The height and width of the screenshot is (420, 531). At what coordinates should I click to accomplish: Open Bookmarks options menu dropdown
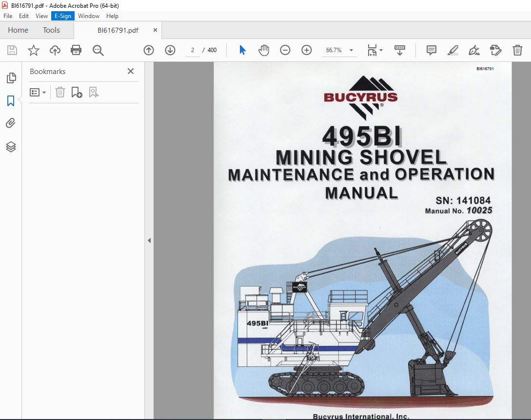(x=38, y=93)
